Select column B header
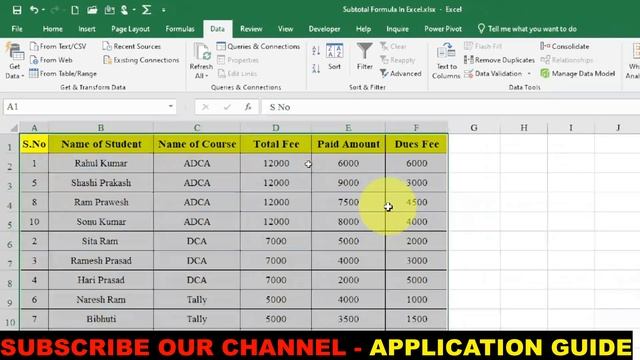 101,128
